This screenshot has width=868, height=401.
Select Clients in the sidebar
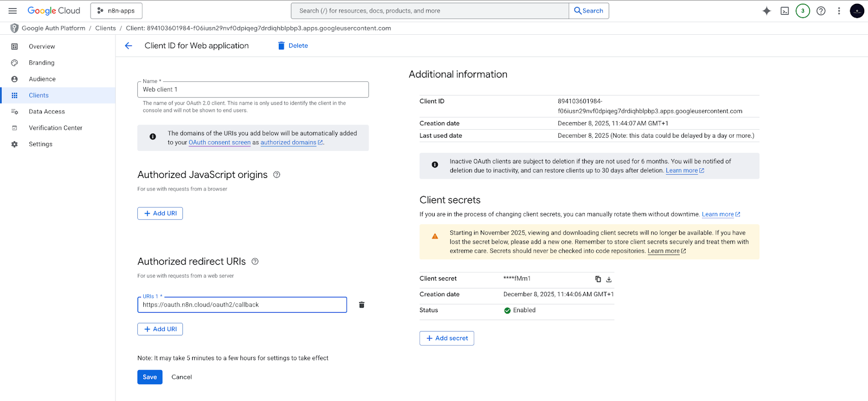click(58, 96)
